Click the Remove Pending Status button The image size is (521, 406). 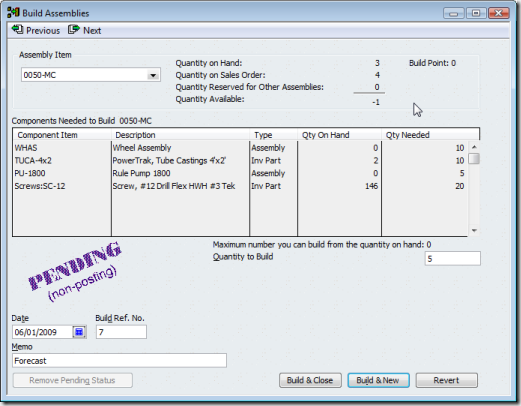[x=72, y=380]
